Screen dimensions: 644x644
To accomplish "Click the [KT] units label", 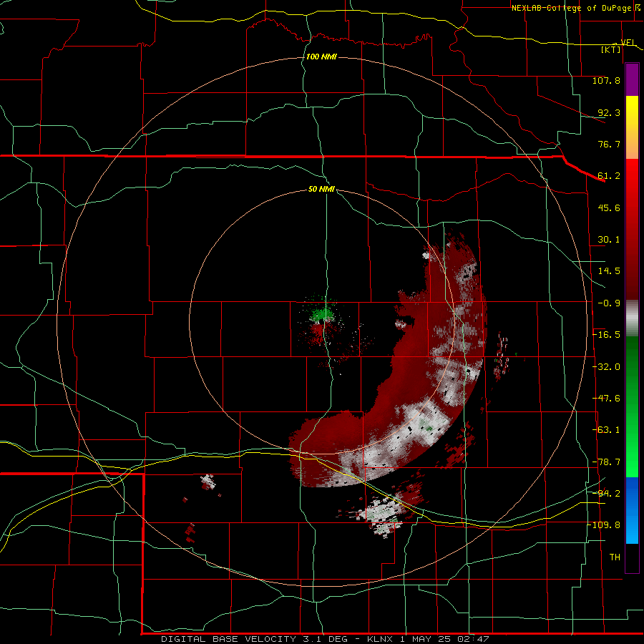I will (611, 49).
